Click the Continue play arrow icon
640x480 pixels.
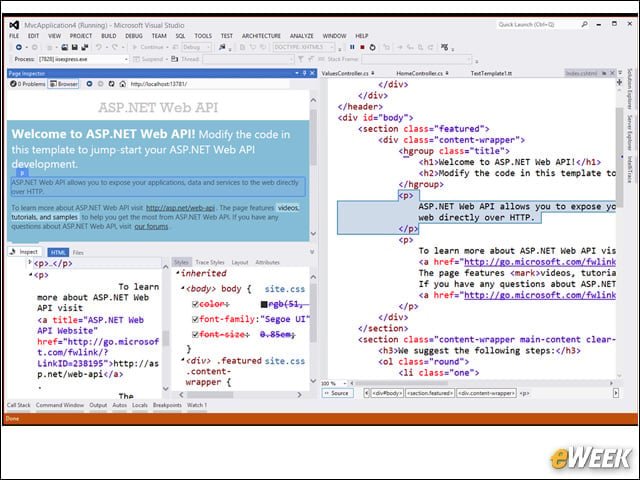[x=135, y=47]
